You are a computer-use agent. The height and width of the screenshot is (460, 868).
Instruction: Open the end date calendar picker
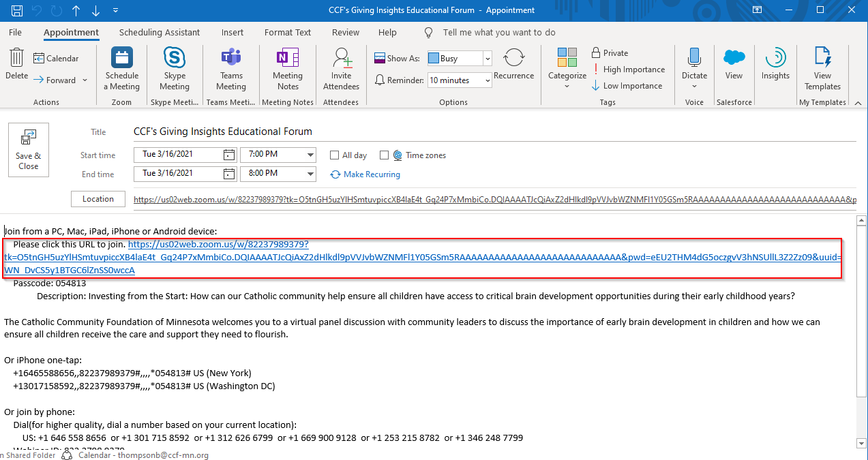[x=228, y=174]
